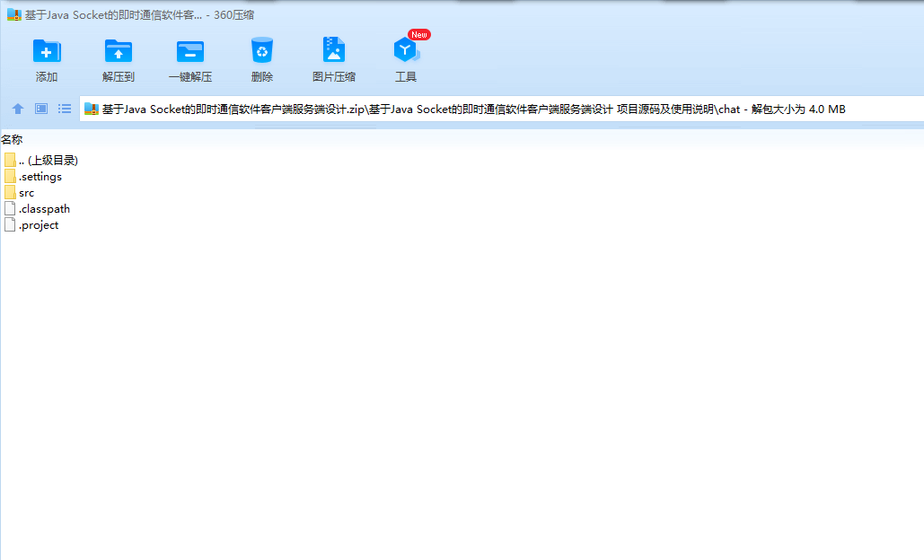924x560 pixels.
Task: Open the 工具 (Tools) icon
Action: click(406, 50)
